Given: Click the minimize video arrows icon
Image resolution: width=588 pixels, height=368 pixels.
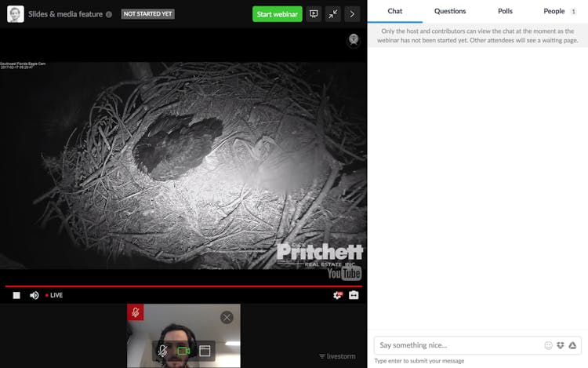Looking at the screenshot, I should click(333, 14).
